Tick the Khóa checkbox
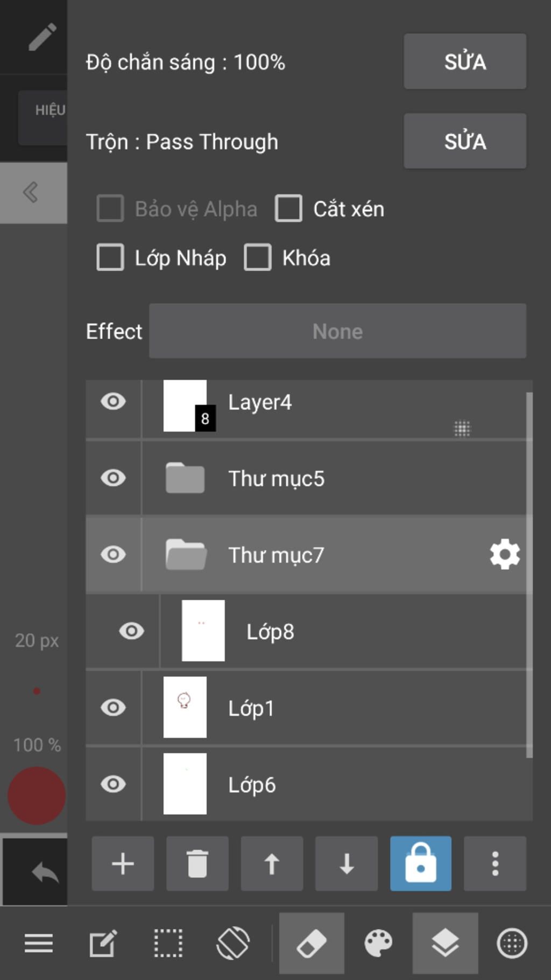Screen dimensions: 551x980 (x=258, y=257)
